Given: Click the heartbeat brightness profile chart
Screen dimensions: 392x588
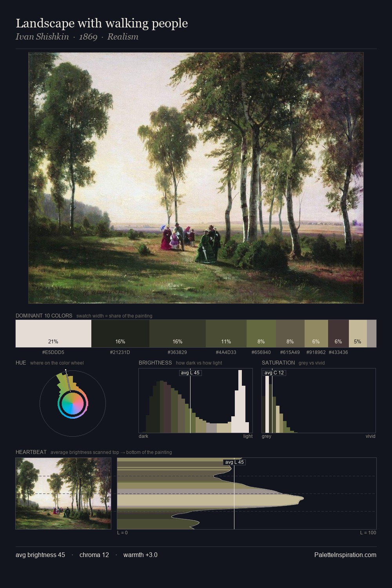Looking at the screenshot, I should pyautogui.click(x=247, y=494).
